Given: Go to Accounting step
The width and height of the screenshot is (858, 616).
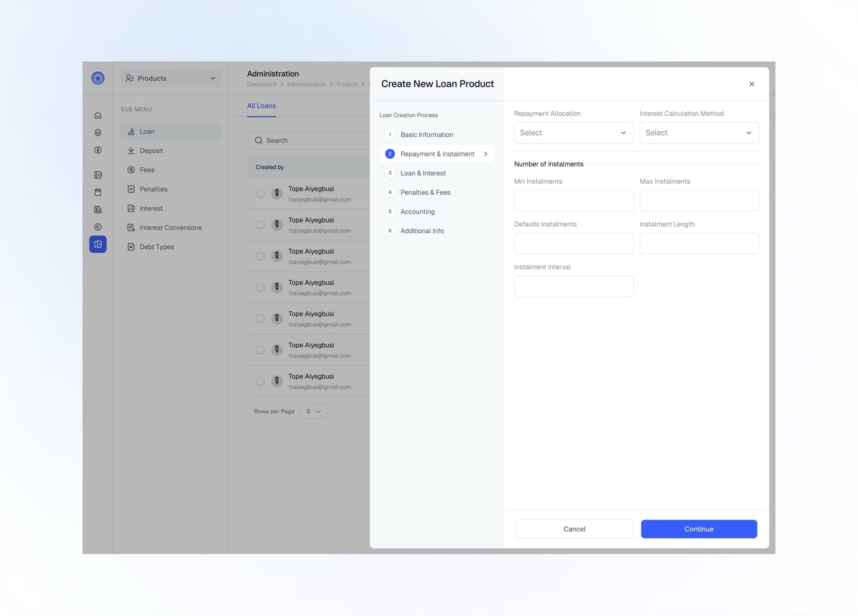Looking at the screenshot, I should click(417, 212).
